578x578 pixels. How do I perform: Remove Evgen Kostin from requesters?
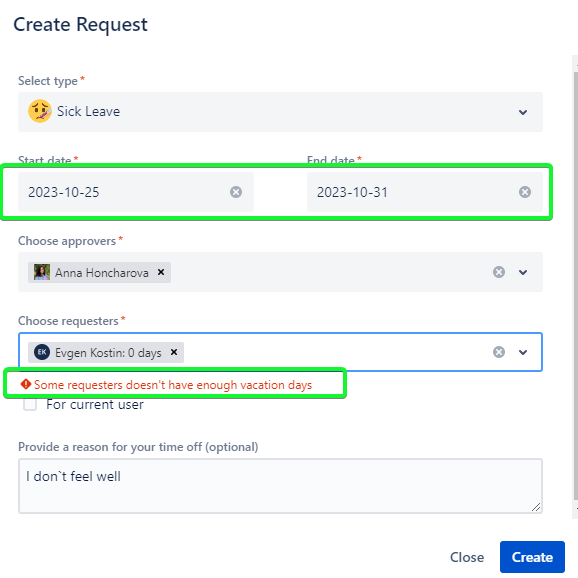click(174, 352)
